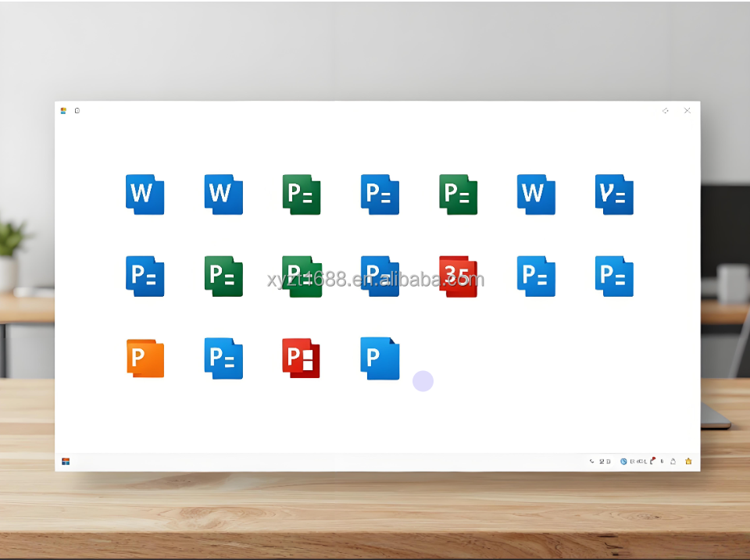The height and width of the screenshot is (560, 750).
Task: Open the first W icon in the top row
Action: [145, 194]
